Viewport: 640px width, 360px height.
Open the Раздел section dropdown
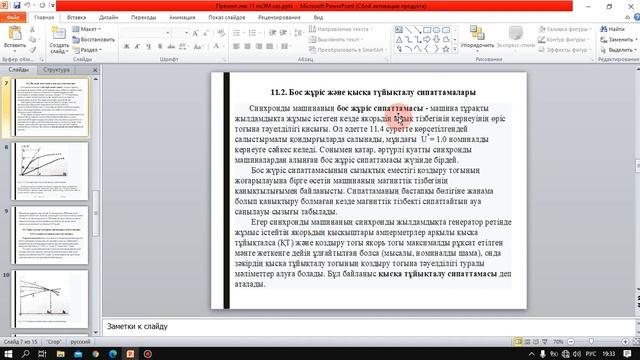point(87,50)
